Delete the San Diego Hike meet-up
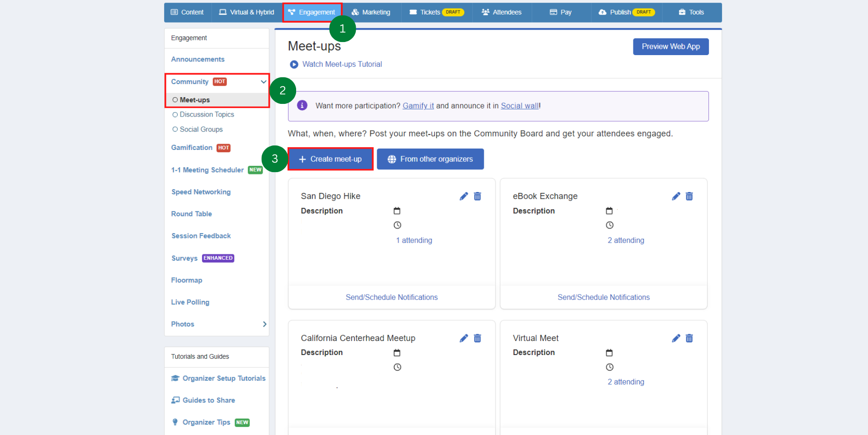 477,196
